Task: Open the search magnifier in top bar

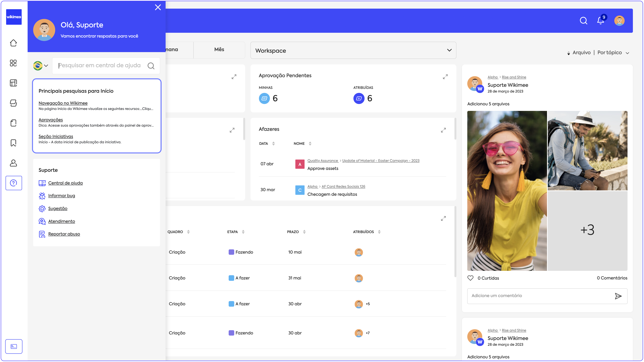Action: 583,21
